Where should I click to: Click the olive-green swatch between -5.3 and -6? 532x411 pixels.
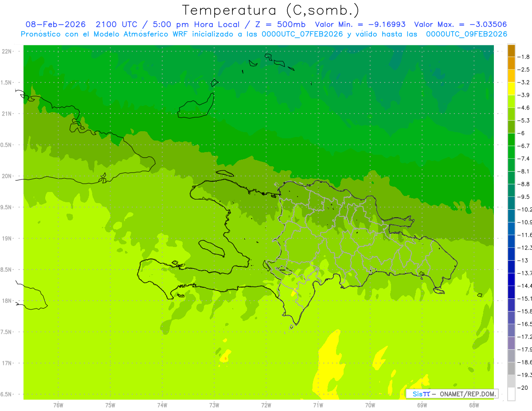tap(511, 127)
